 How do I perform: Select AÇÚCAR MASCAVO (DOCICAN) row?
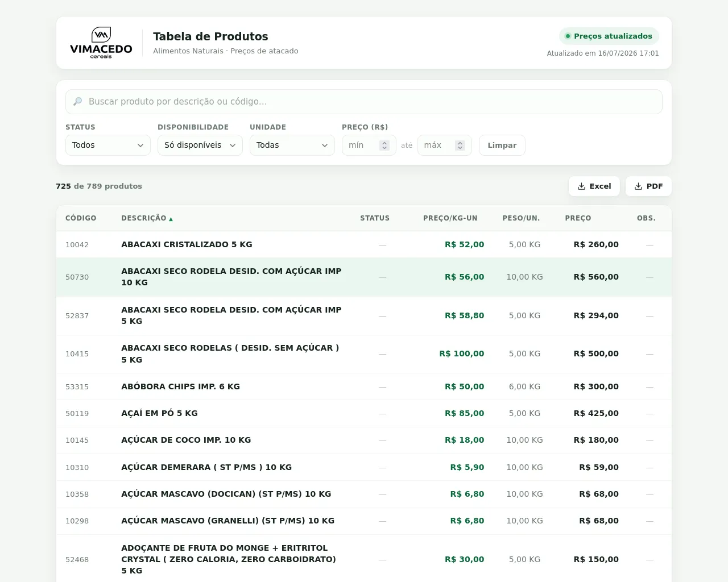(364, 494)
